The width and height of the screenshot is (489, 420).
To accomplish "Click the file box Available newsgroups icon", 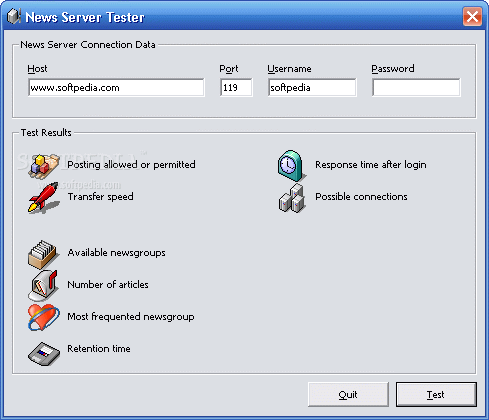I will pos(43,254).
